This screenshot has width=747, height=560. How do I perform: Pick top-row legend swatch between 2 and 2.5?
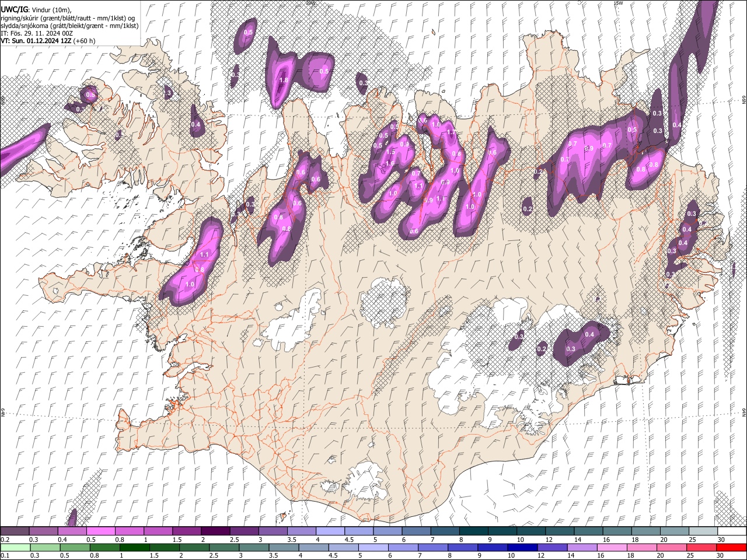pos(215,531)
